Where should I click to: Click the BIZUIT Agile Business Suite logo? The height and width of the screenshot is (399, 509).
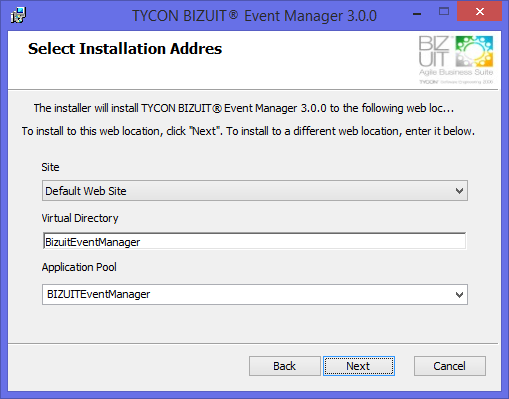pos(456,60)
